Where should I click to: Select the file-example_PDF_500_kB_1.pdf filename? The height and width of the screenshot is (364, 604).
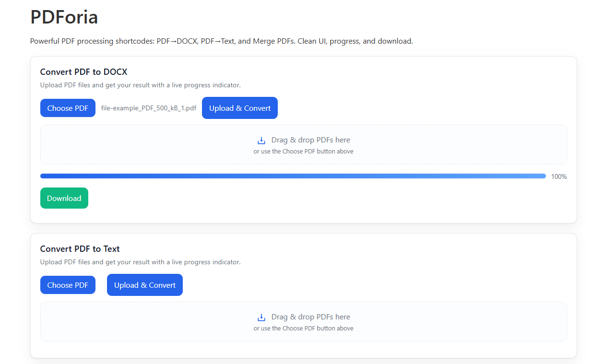[x=149, y=108]
